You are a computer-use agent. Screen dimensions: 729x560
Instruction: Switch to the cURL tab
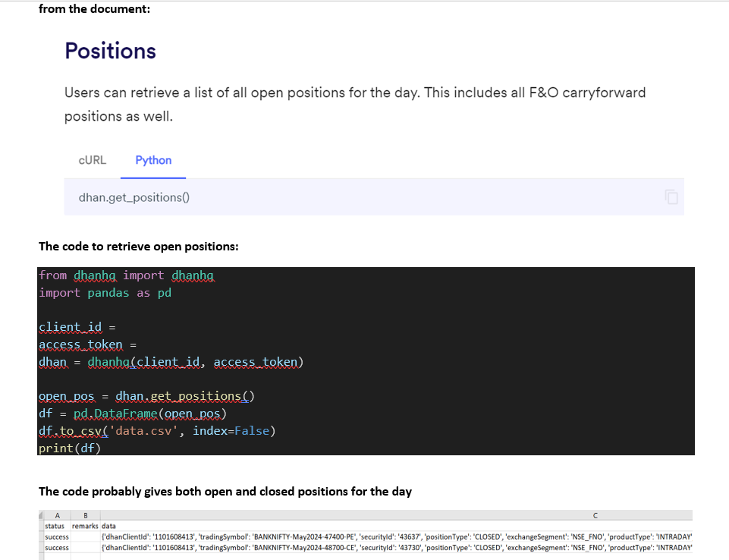92,160
